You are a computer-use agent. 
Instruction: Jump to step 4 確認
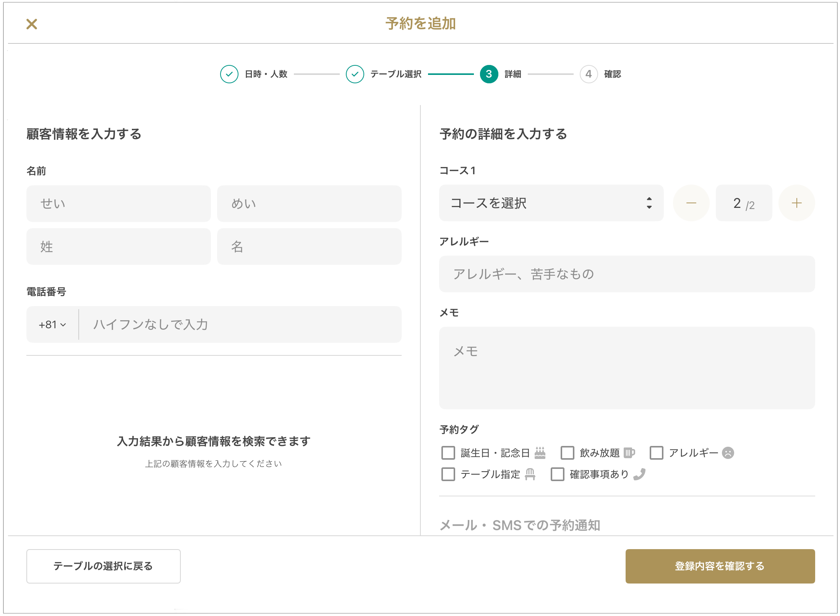click(589, 74)
